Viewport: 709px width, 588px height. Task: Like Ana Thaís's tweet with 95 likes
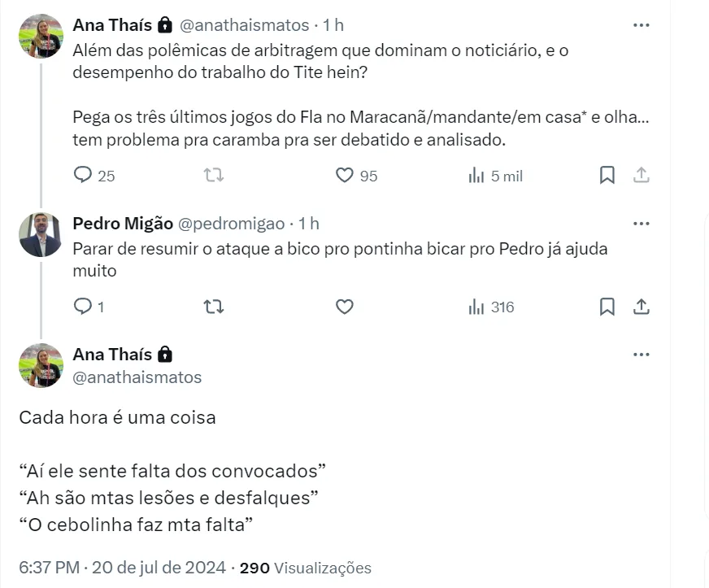345,175
